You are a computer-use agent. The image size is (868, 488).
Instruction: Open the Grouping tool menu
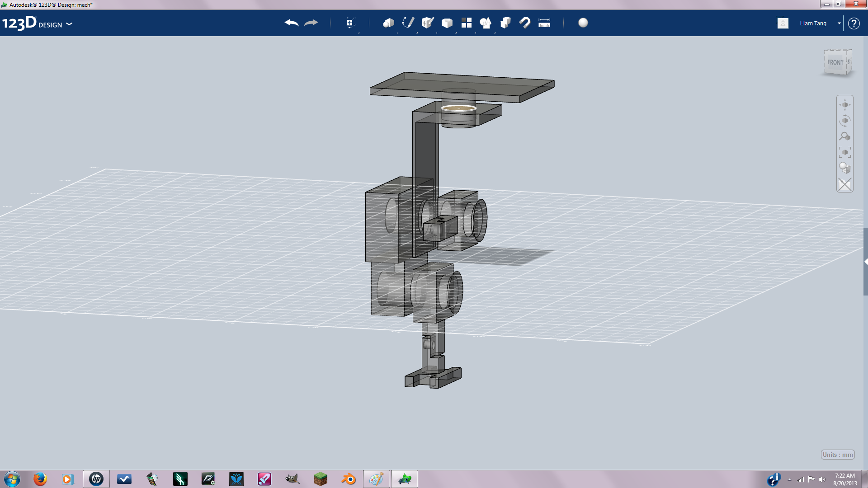[x=486, y=23]
